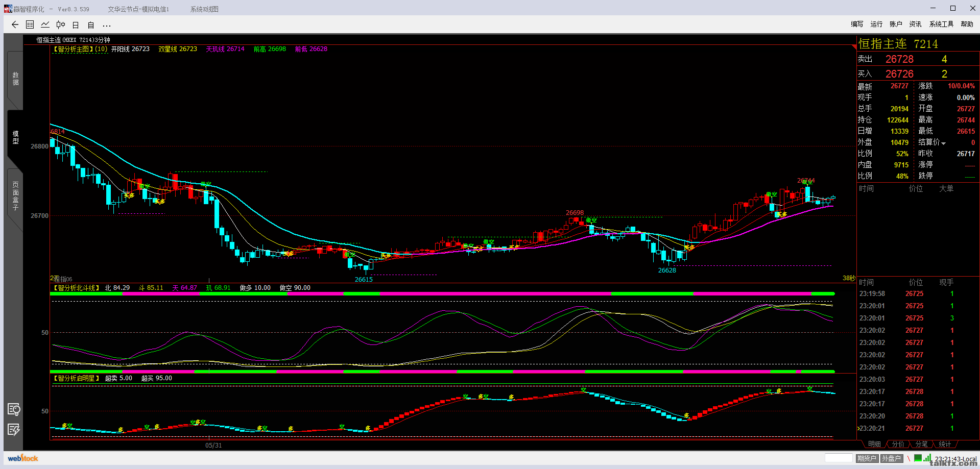Viewport: 980px width, 469px height.
Task: Open the more options ellipsis in toolbar
Action: coord(106,25)
